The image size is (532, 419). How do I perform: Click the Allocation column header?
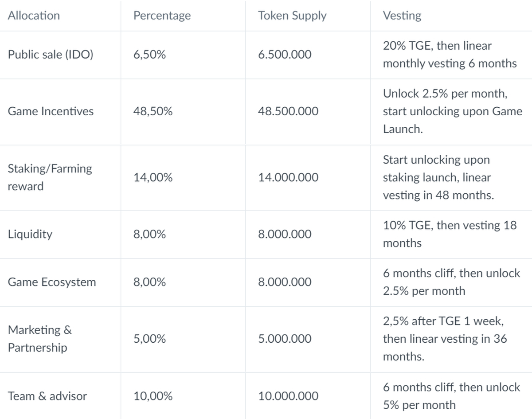(x=34, y=16)
